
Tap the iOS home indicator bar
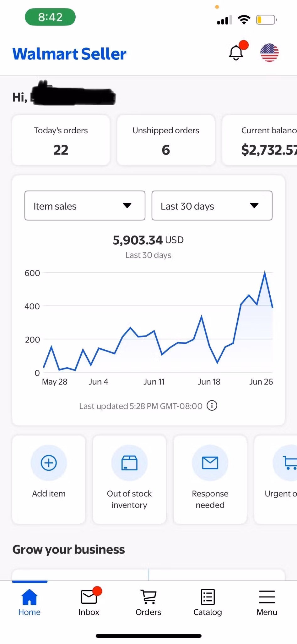pyautogui.click(x=148, y=636)
